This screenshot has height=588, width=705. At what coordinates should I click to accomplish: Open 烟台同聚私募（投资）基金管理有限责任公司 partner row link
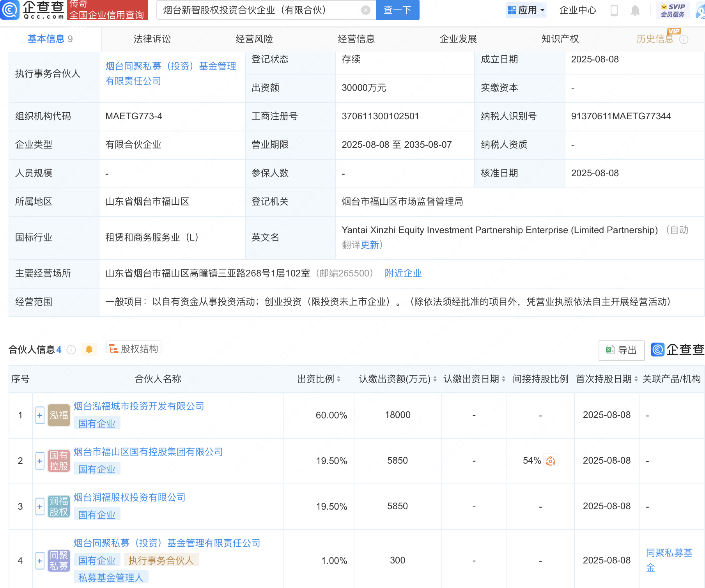[167, 543]
